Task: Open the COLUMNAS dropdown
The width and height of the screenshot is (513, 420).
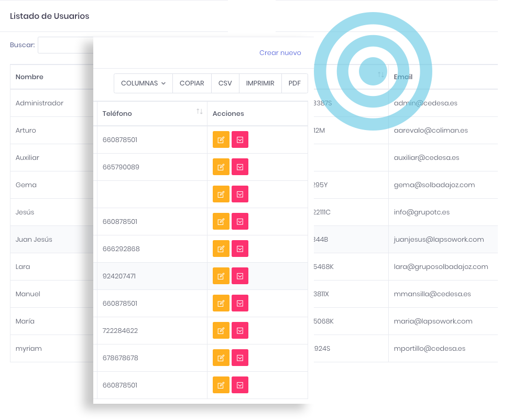Action: click(x=143, y=83)
